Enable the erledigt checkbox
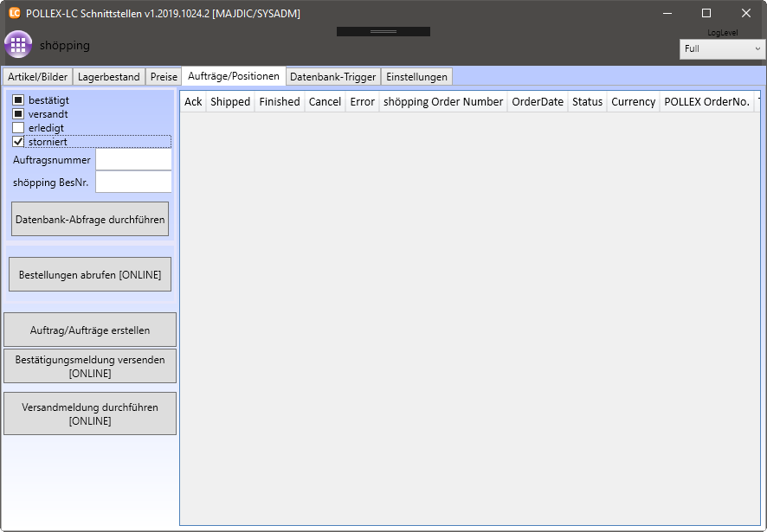Viewport: 767px width, 532px height. [18, 128]
